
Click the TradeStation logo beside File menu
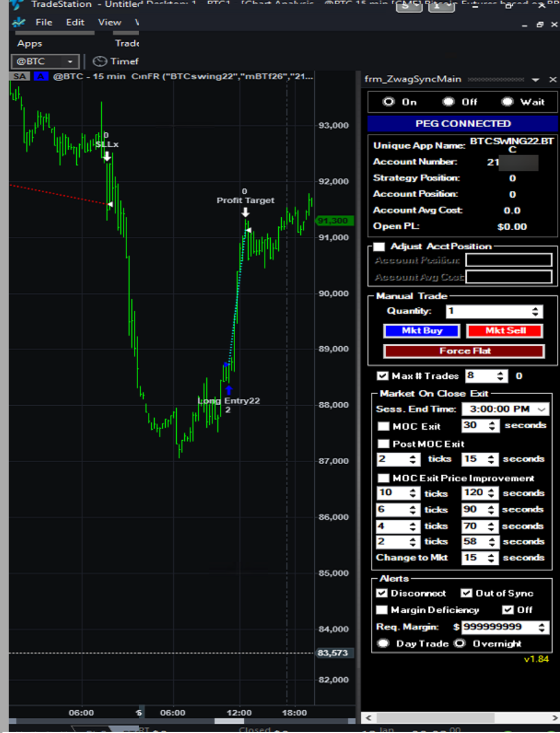[19, 23]
